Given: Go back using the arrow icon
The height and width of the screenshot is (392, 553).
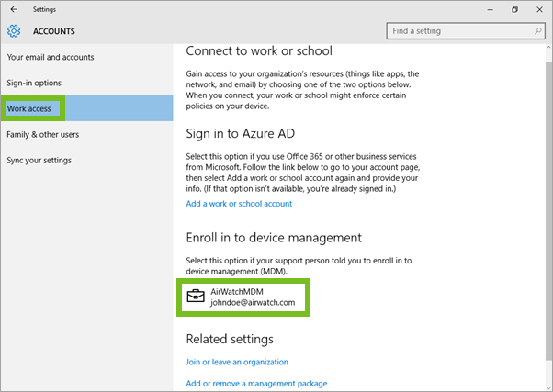Looking at the screenshot, I should [14, 9].
